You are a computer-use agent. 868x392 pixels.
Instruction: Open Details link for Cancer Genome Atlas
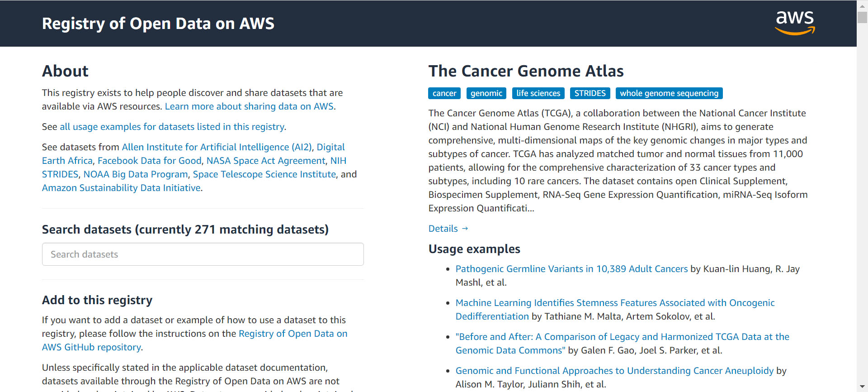[x=448, y=229]
